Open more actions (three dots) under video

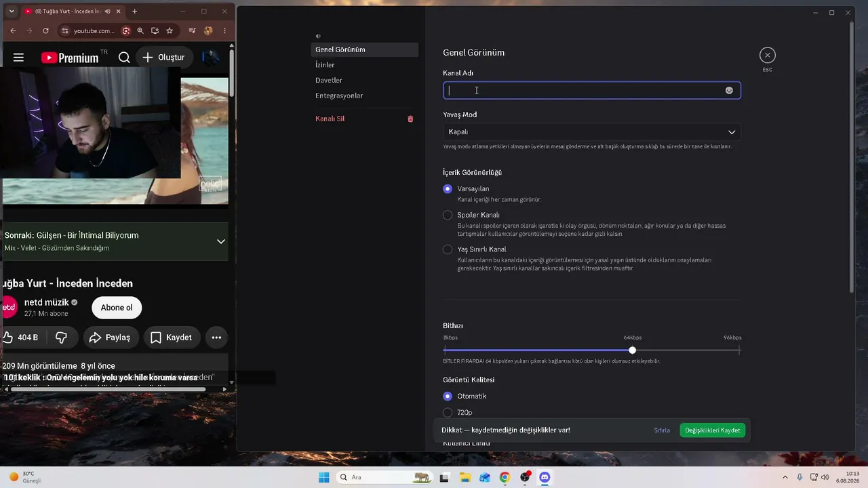click(216, 338)
